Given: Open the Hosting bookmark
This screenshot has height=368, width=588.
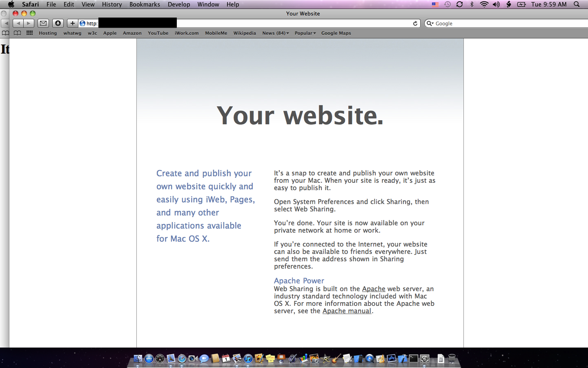Looking at the screenshot, I should (x=48, y=33).
